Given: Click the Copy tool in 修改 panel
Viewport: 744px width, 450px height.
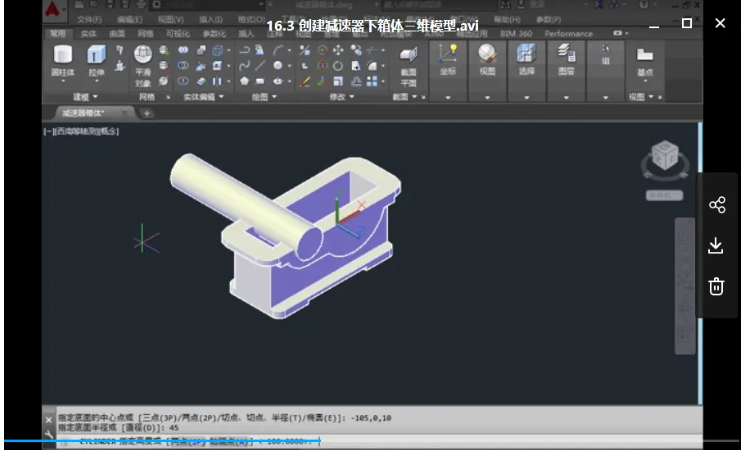Looking at the screenshot, I should [355, 50].
